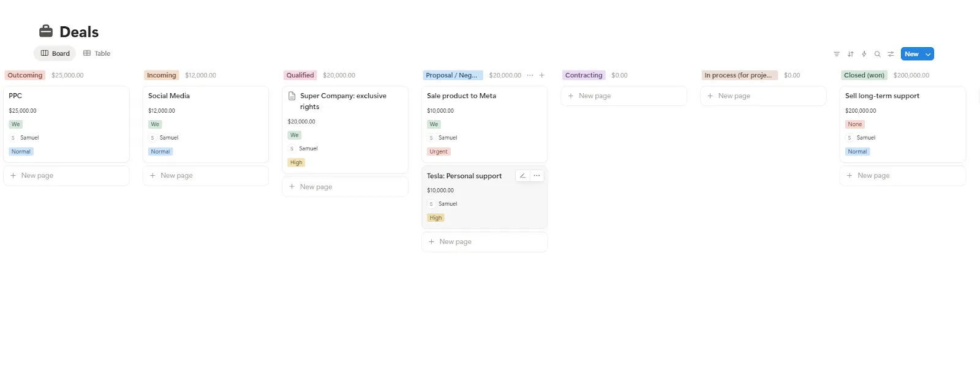Add New page under Proposal column
The height and width of the screenshot is (367, 980).
point(484,242)
